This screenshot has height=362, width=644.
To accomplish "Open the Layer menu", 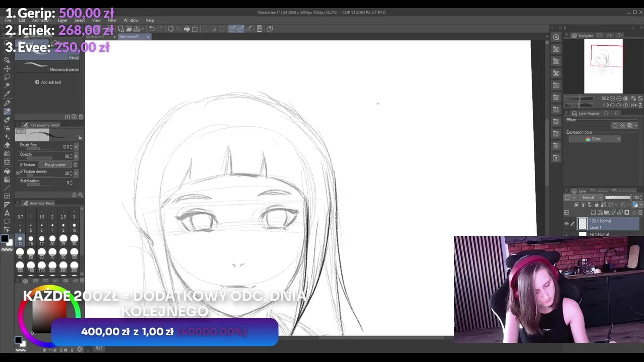I will click(x=62, y=20).
